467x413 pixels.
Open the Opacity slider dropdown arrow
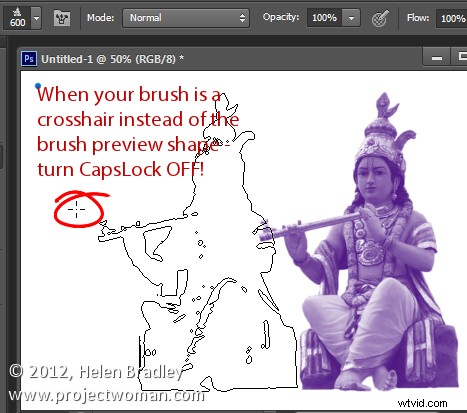pyautogui.click(x=351, y=18)
